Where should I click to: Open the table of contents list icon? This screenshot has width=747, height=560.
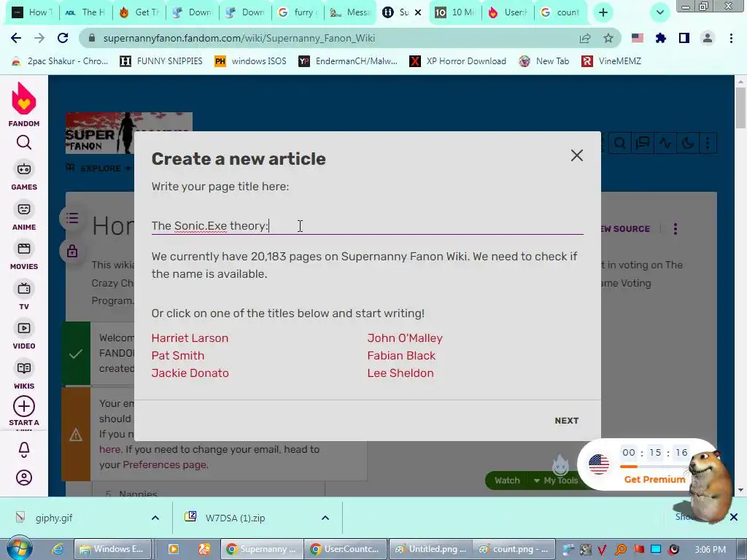point(72,218)
